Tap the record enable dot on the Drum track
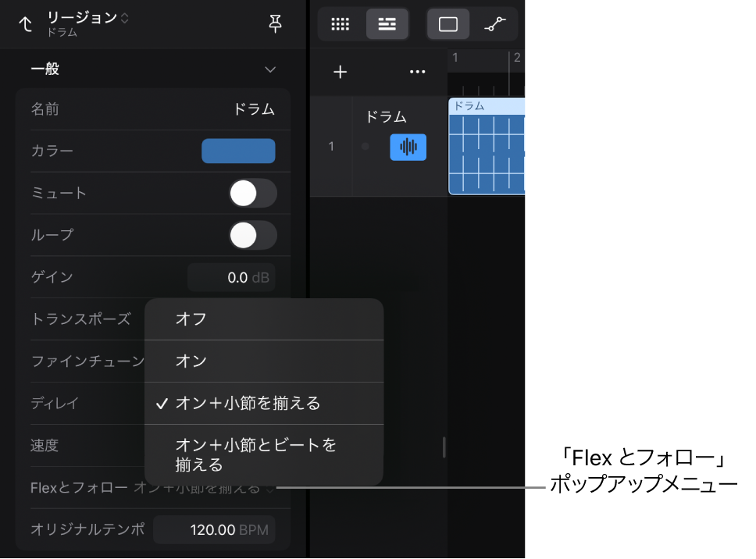 (363, 146)
